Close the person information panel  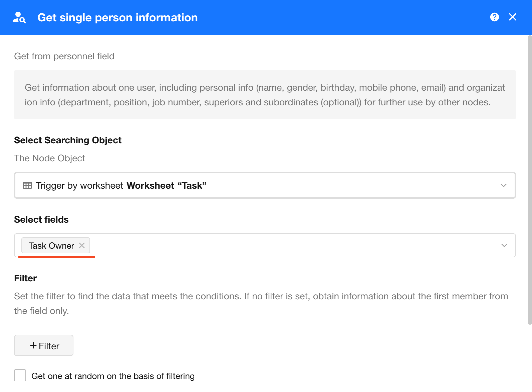pyautogui.click(x=512, y=17)
